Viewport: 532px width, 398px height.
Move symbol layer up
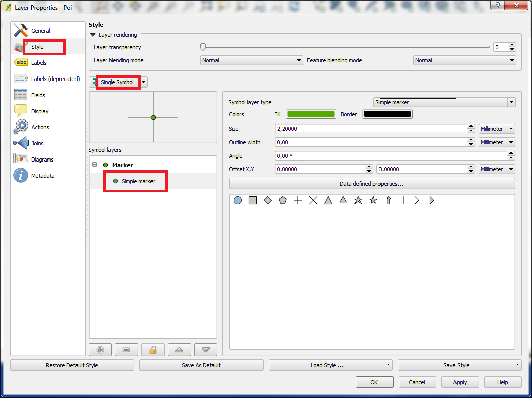tap(179, 350)
